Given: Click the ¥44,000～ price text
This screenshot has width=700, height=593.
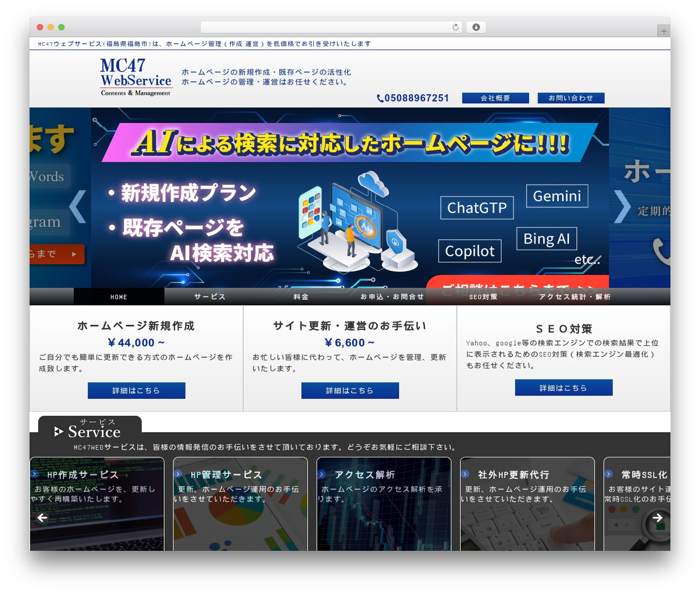Looking at the screenshot, I should pos(136,342).
